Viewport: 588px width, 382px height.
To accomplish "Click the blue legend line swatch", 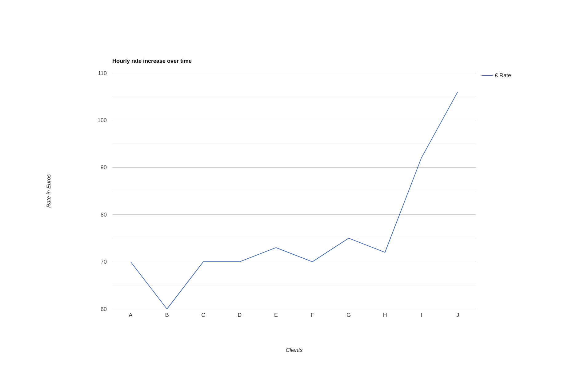I will [x=487, y=76].
